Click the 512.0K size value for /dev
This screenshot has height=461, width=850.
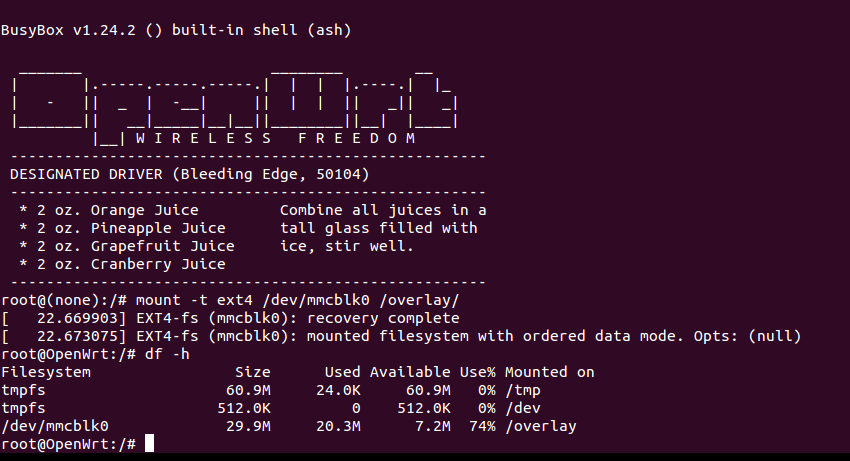point(244,408)
